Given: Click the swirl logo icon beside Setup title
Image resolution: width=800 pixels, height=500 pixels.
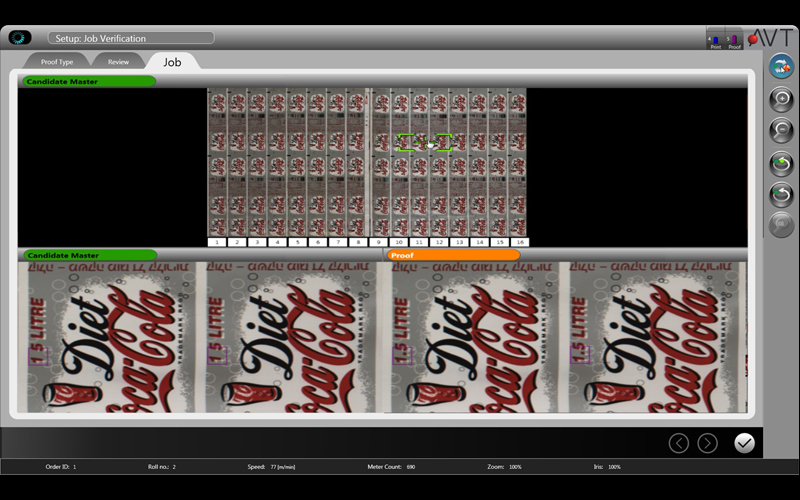Looking at the screenshot, I should tap(20, 37).
